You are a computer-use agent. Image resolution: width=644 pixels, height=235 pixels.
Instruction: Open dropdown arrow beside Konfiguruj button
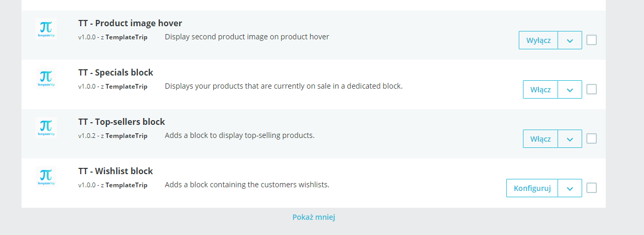pyautogui.click(x=570, y=188)
